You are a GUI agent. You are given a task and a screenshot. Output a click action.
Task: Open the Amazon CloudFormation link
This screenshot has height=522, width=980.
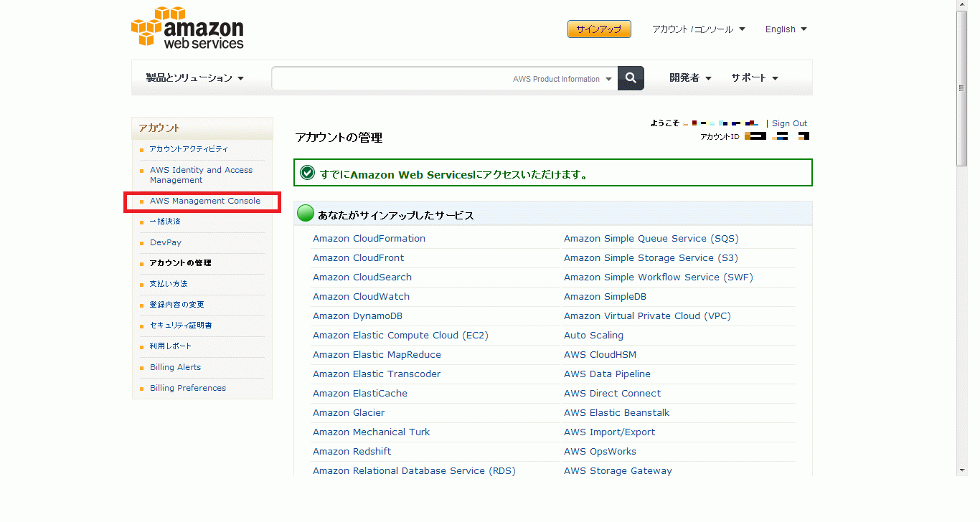(369, 239)
